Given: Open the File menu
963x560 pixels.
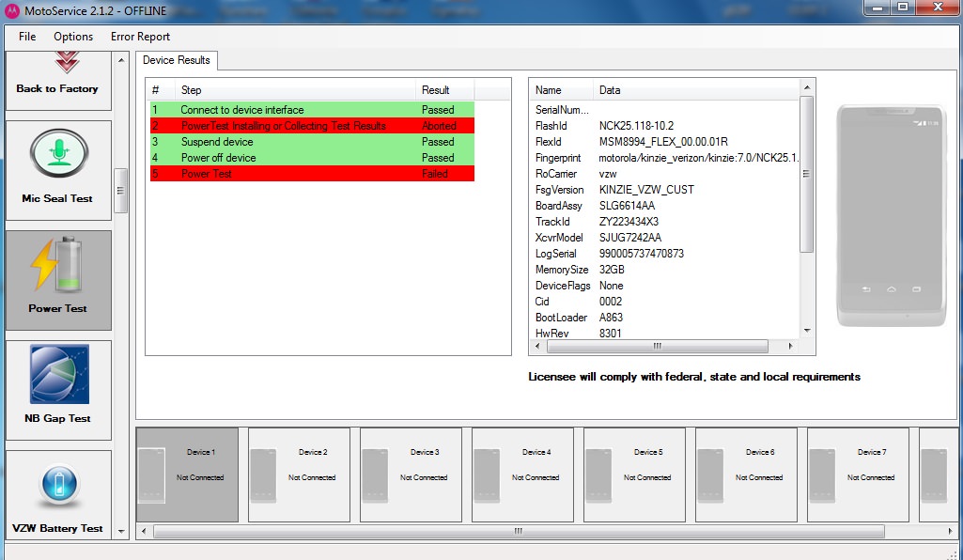Looking at the screenshot, I should click(x=27, y=37).
